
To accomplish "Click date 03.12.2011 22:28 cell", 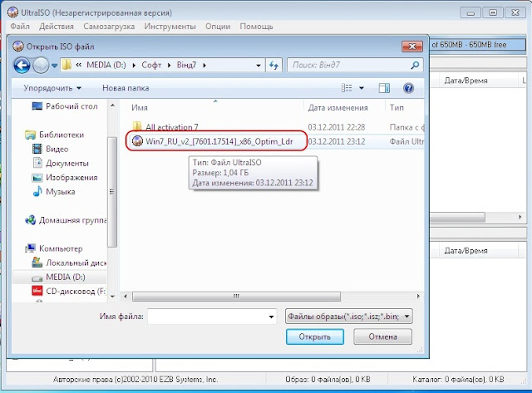I will tap(337, 127).
